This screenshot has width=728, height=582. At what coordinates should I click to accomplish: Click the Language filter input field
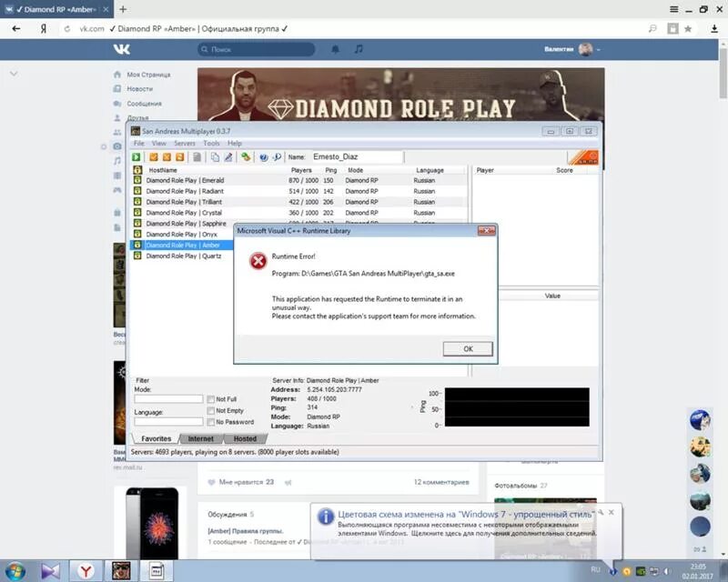tap(168, 421)
